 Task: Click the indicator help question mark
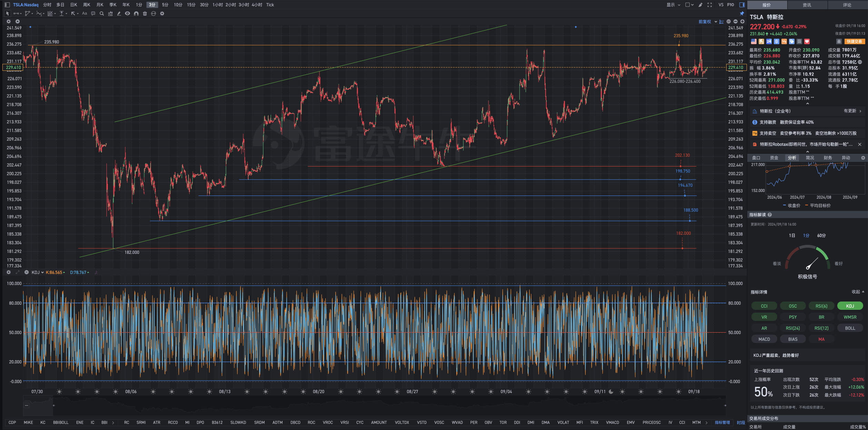coord(770,215)
